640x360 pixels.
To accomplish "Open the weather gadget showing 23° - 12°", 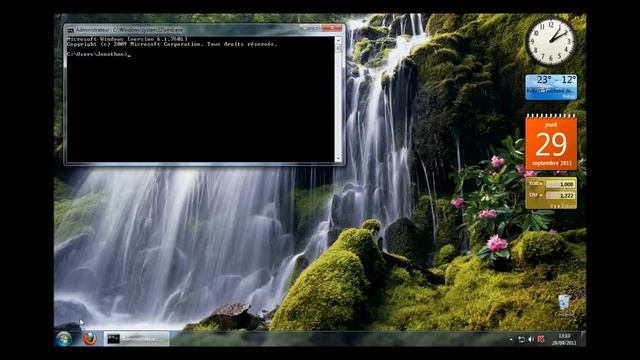I will pos(551,87).
